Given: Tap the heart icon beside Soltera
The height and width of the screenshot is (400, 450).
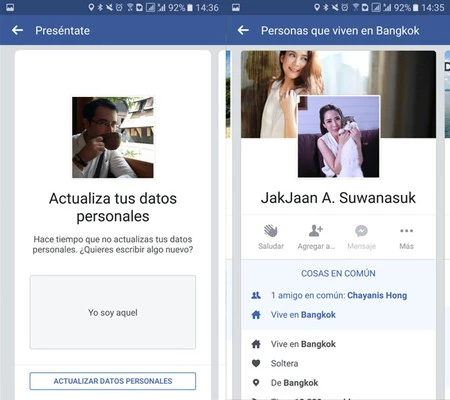Looking at the screenshot, I should 256,363.
